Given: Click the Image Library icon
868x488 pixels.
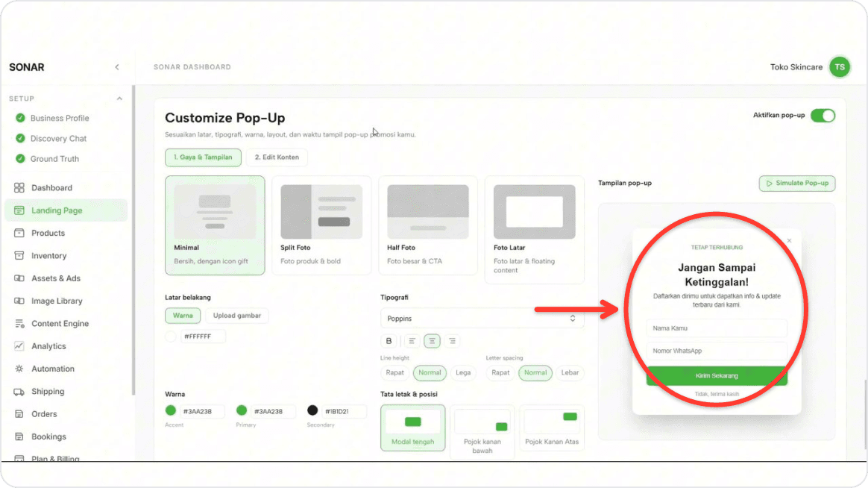Looking at the screenshot, I should 19,301.
